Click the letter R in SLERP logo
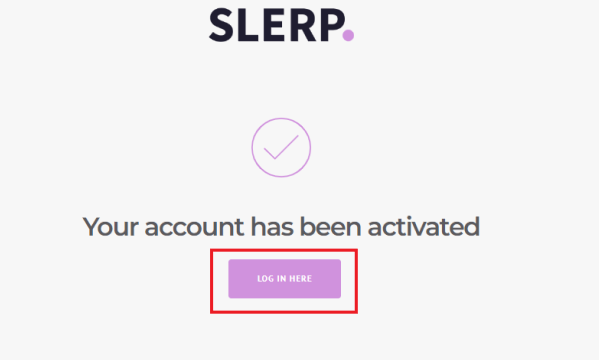599x360 pixels. 303,25
